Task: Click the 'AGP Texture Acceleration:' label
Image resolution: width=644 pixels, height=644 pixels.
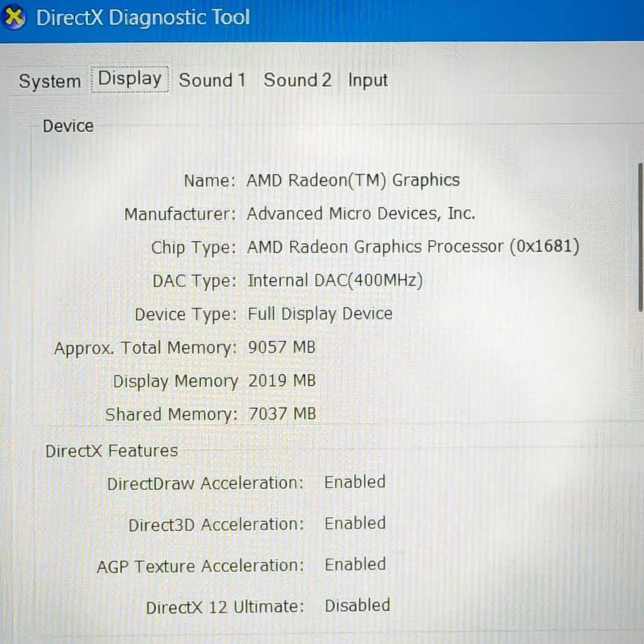Action: click(201, 567)
